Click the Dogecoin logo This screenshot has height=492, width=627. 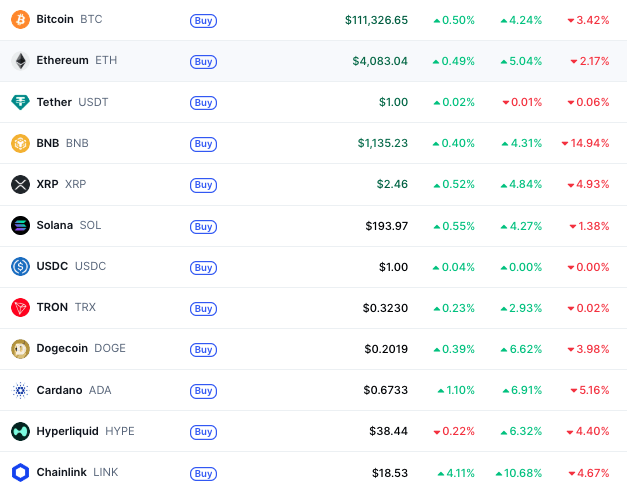20,349
